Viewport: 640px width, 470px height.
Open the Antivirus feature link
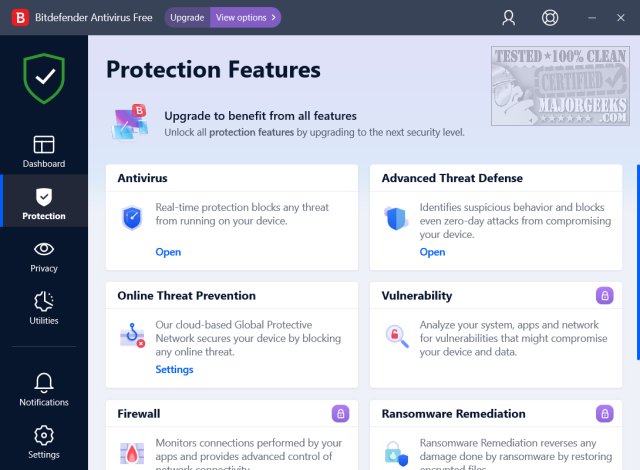(168, 252)
